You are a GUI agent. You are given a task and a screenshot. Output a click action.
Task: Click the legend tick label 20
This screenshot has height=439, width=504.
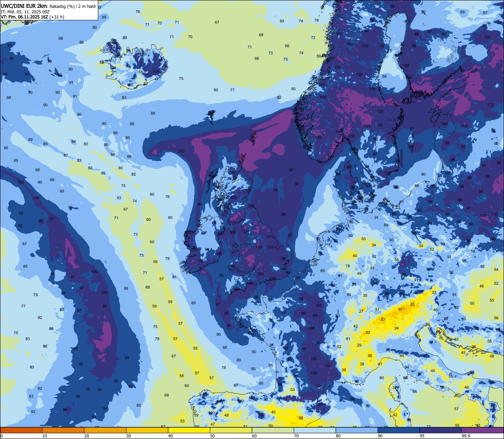[86, 436]
